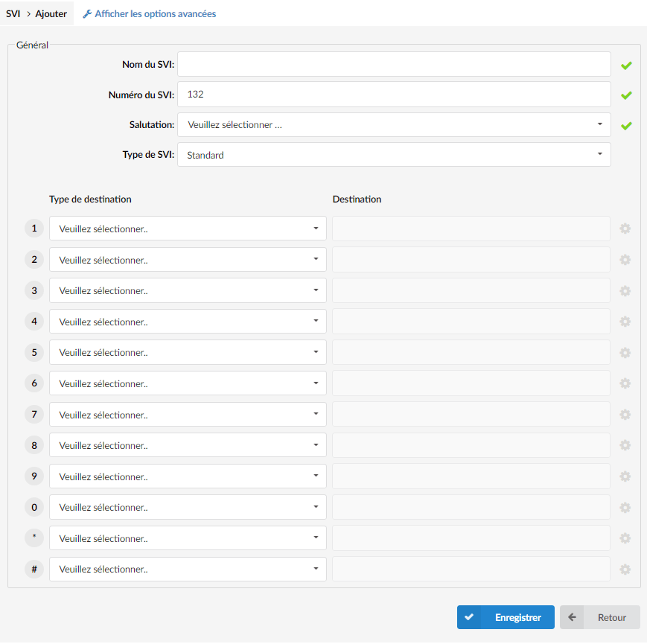Click the Type de destination column header

(x=90, y=200)
